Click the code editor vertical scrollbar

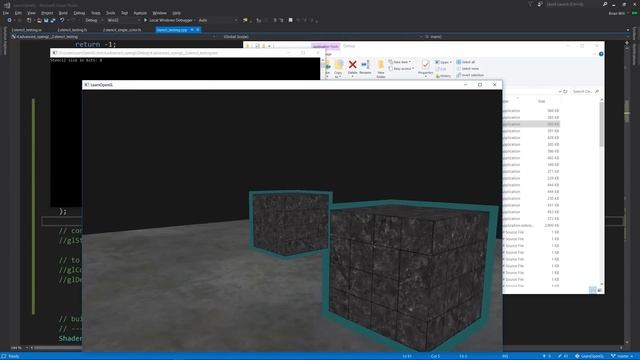(x=627, y=192)
